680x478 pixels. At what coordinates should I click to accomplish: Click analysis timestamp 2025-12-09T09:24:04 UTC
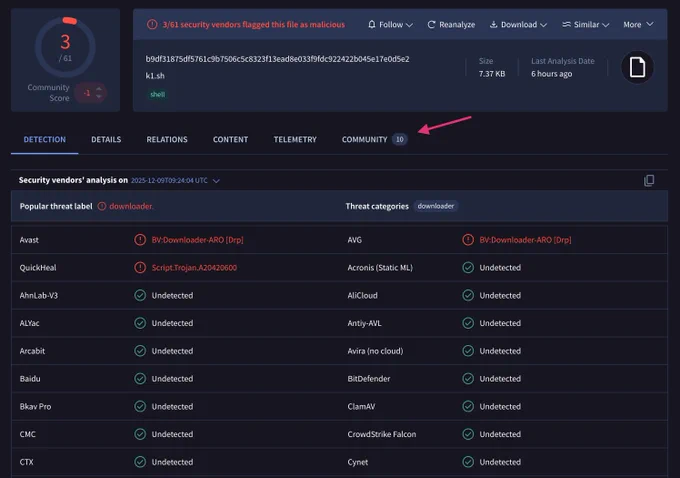coord(169,180)
